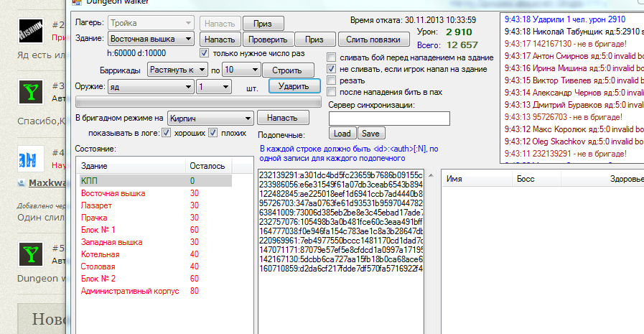Open the Баррикады 'Растянуть к' dropdown
This screenshot has width=644, height=334.
tap(177, 70)
